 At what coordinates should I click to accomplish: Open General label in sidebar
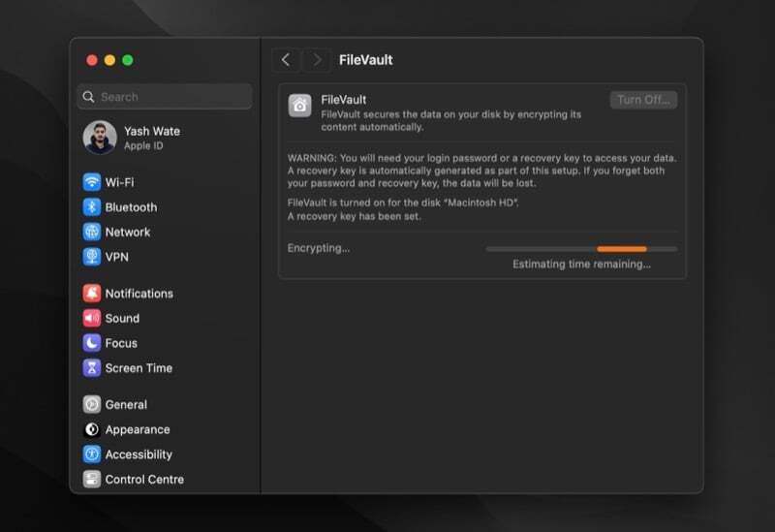pyautogui.click(x=126, y=404)
